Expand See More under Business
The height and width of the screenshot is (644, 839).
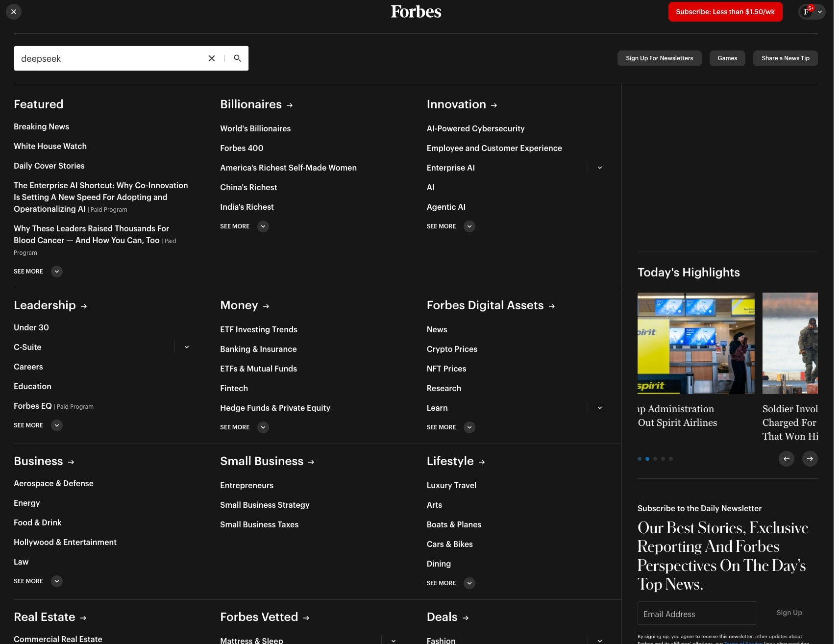click(38, 581)
